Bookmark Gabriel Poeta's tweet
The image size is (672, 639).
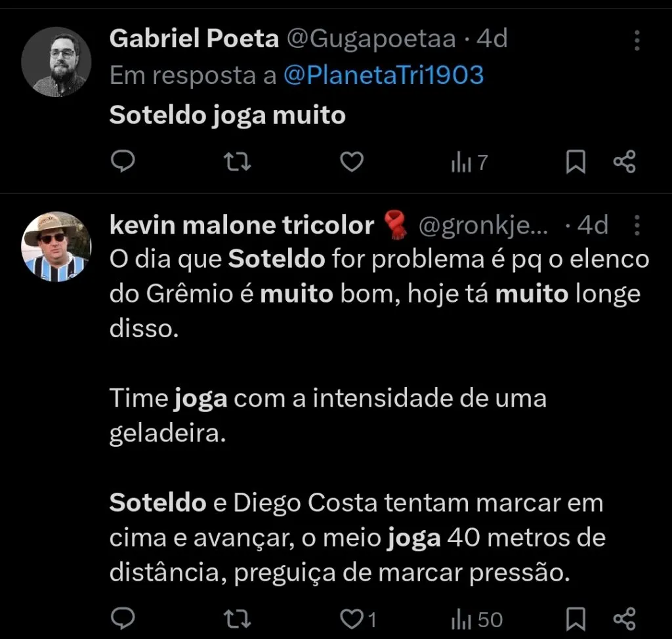pyautogui.click(x=575, y=162)
